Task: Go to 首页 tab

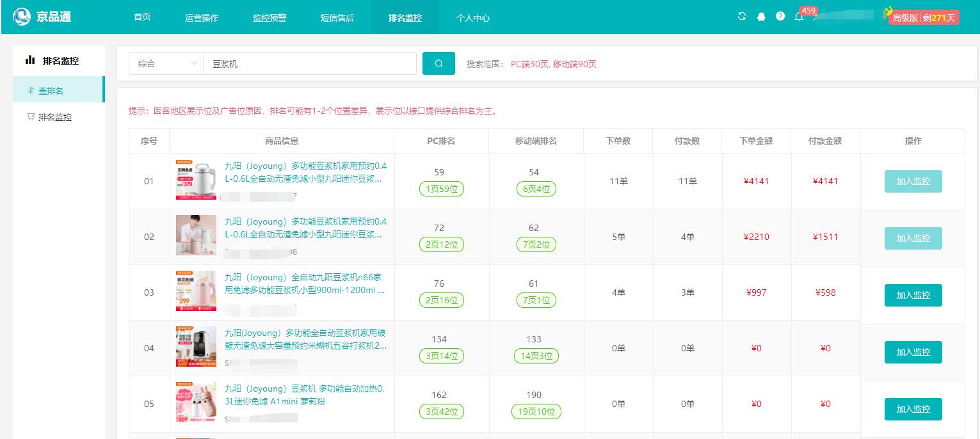Action: (x=142, y=17)
